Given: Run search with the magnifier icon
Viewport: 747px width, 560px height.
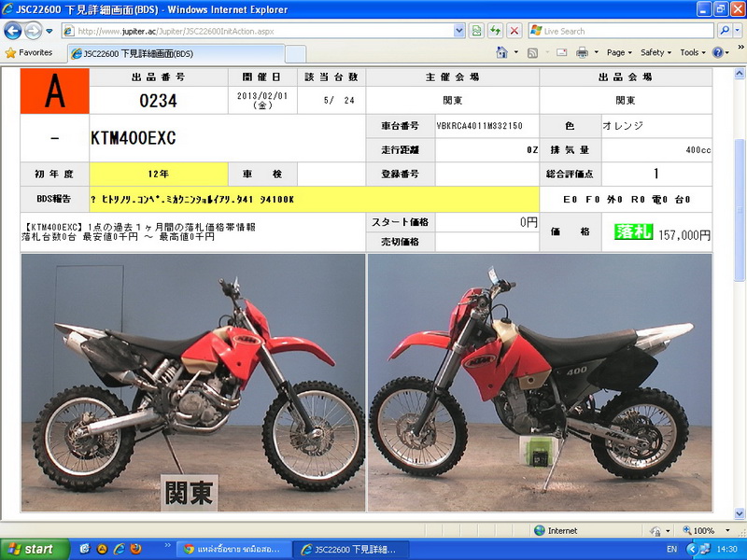Looking at the screenshot, I should (725, 31).
